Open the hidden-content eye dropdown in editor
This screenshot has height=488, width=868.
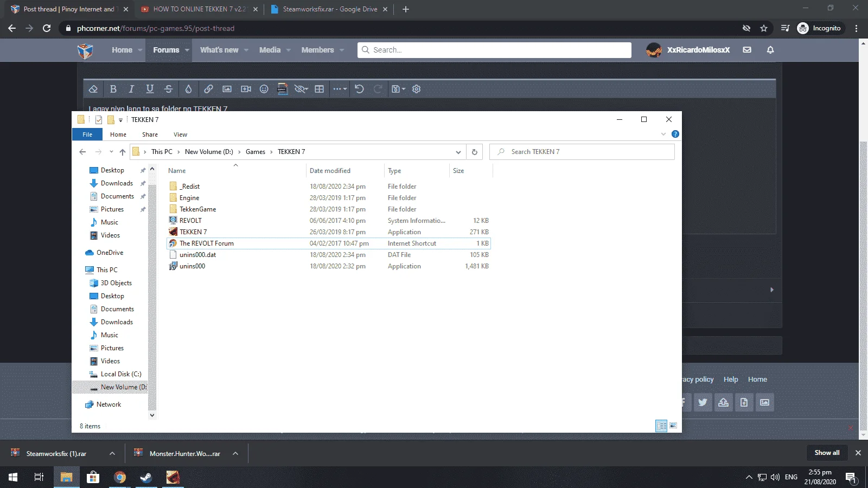(x=301, y=89)
